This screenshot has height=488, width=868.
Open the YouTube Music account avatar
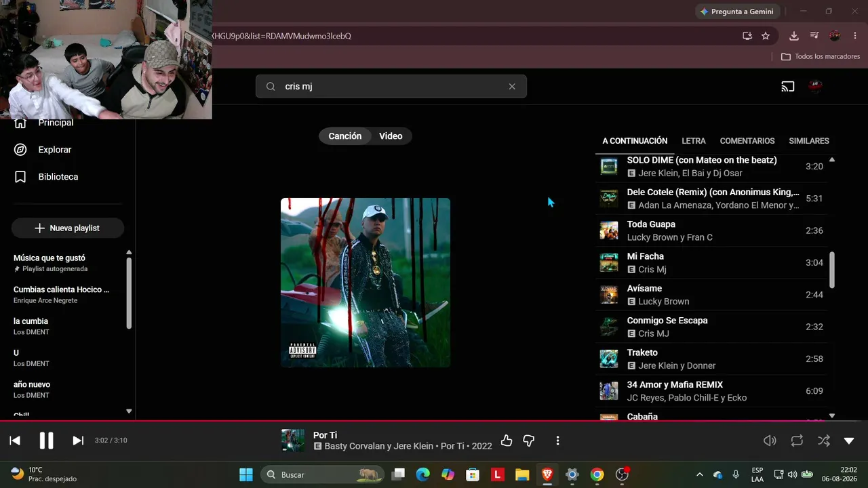tap(816, 86)
